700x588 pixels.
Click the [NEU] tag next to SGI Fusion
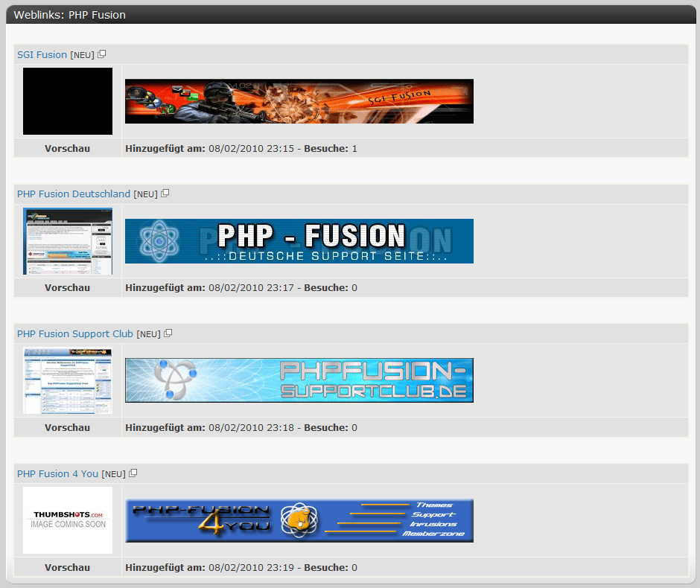(82, 55)
